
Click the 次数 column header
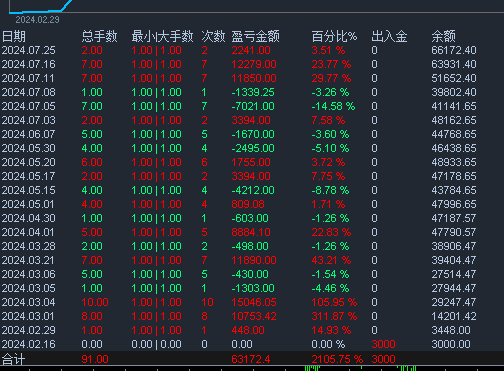pyautogui.click(x=213, y=36)
